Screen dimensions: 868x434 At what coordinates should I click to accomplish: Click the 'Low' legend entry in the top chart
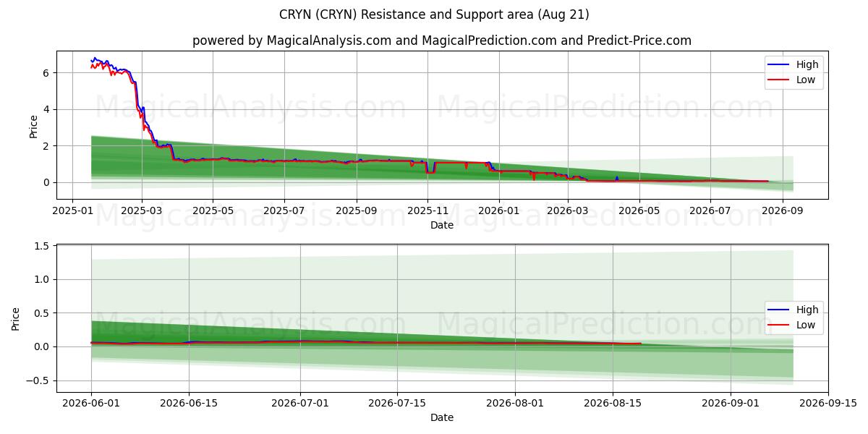(806, 80)
